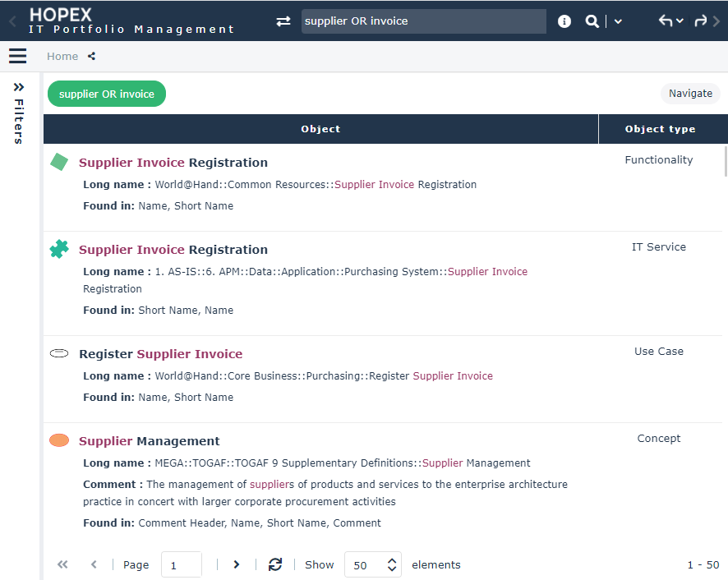This screenshot has height=580, width=728.
Task: Refresh the results list
Action: coord(275,564)
